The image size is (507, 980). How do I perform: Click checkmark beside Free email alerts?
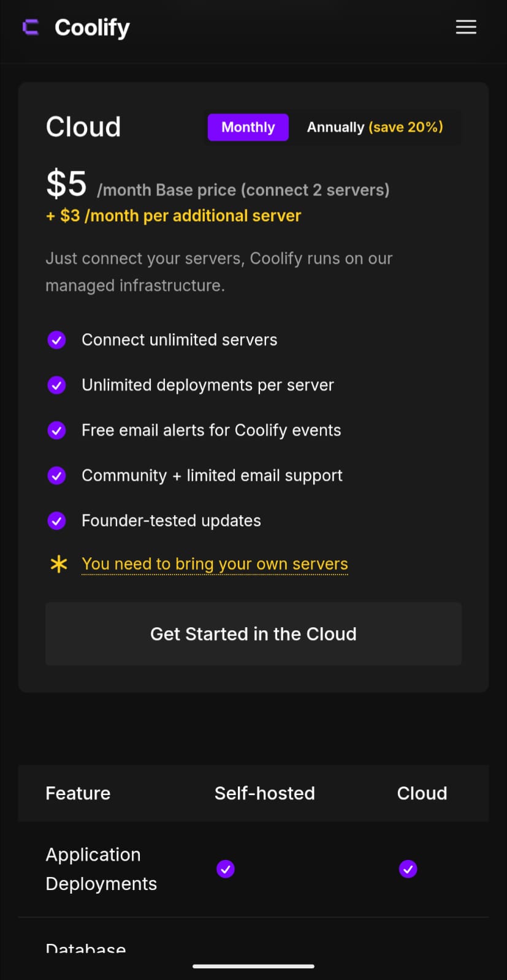tap(57, 431)
